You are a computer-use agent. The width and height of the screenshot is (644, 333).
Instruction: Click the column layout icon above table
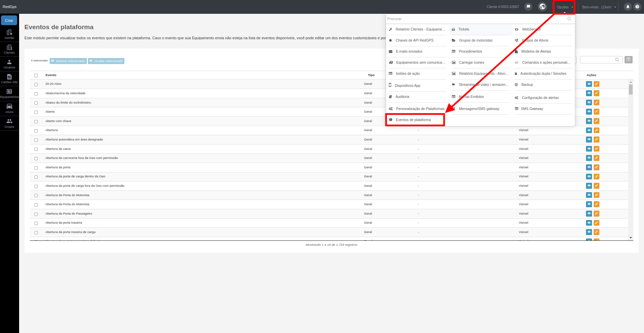point(629,60)
